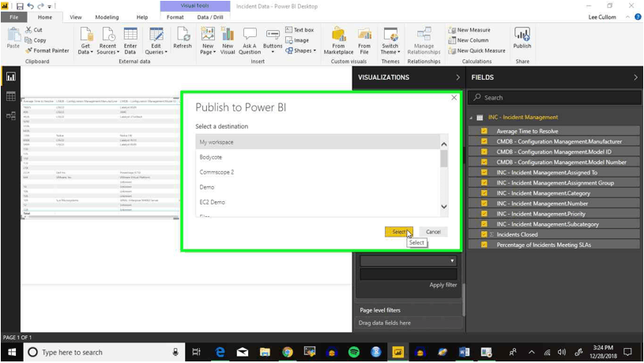This screenshot has height=363, width=644.
Task: Switch to Report view in sidebar
Action: (11, 77)
